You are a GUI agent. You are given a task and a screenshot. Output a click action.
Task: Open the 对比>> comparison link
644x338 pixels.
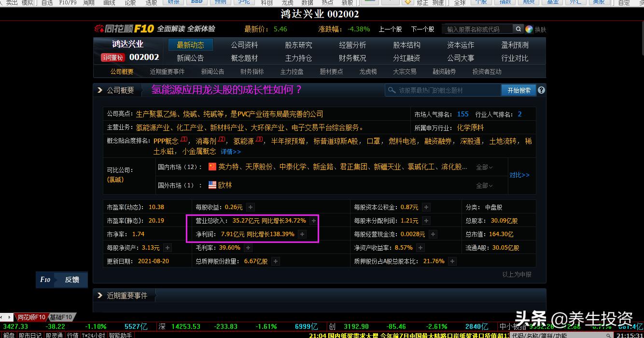point(520,175)
